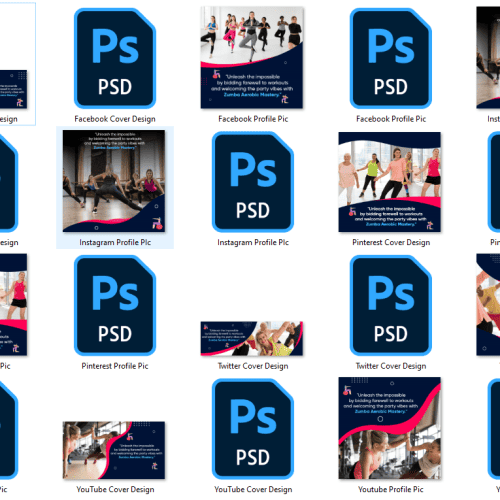Click 'YouTube Cover Design' label under the image thumbnail
The width and height of the screenshot is (500, 500).
(115, 489)
